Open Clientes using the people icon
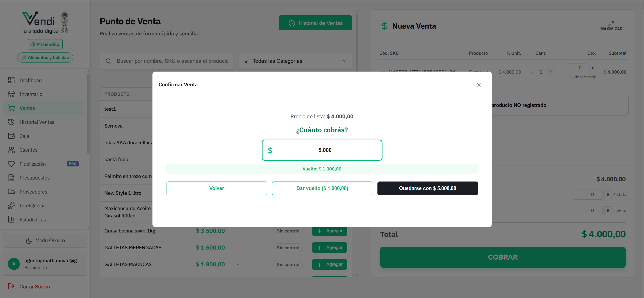This screenshot has width=644, height=298. pyautogui.click(x=11, y=150)
